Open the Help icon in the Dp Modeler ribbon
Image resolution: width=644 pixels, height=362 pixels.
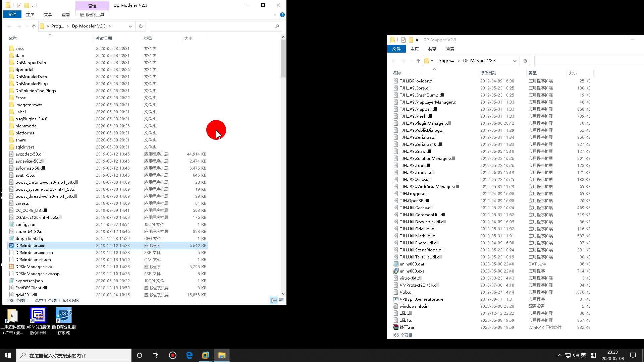pyautogui.click(x=282, y=15)
